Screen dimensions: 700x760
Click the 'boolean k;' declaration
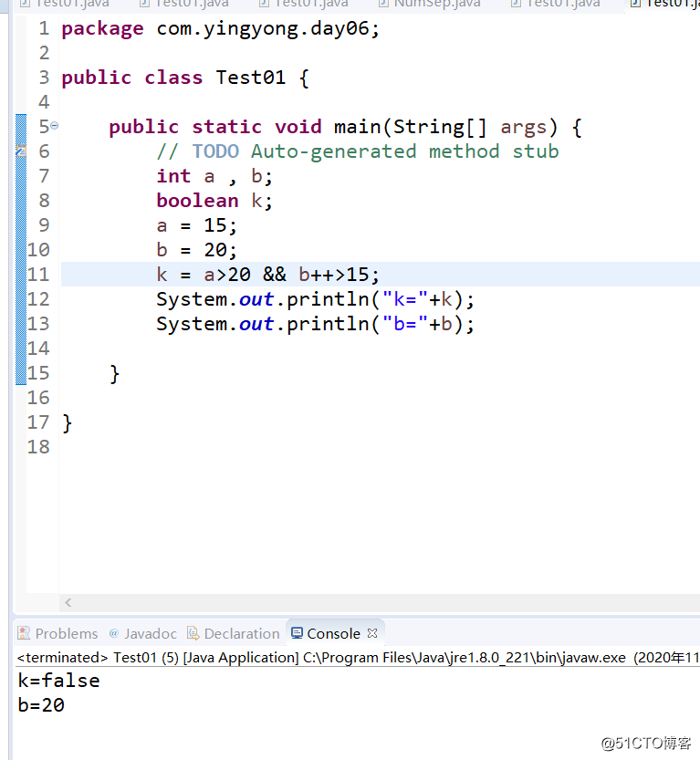(214, 201)
